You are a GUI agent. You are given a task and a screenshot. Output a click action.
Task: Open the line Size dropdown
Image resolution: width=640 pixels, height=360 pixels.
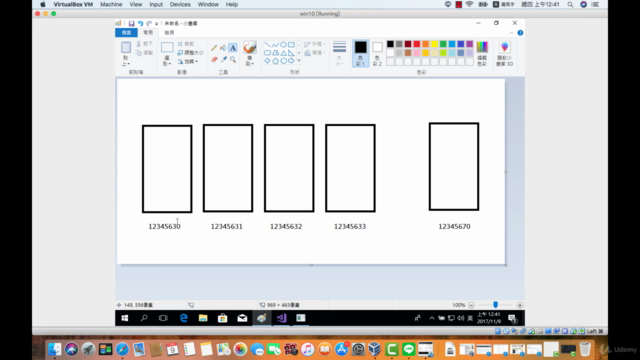[339, 53]
